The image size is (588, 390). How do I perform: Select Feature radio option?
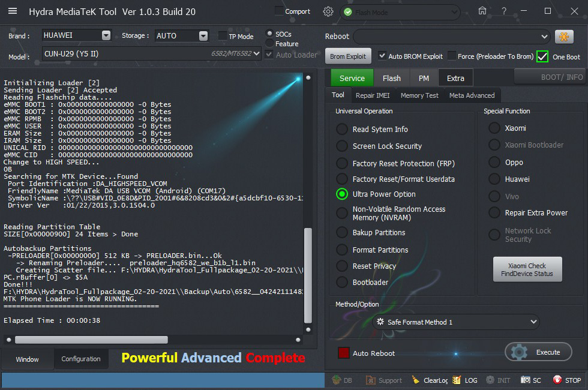[x=269, y=43]
